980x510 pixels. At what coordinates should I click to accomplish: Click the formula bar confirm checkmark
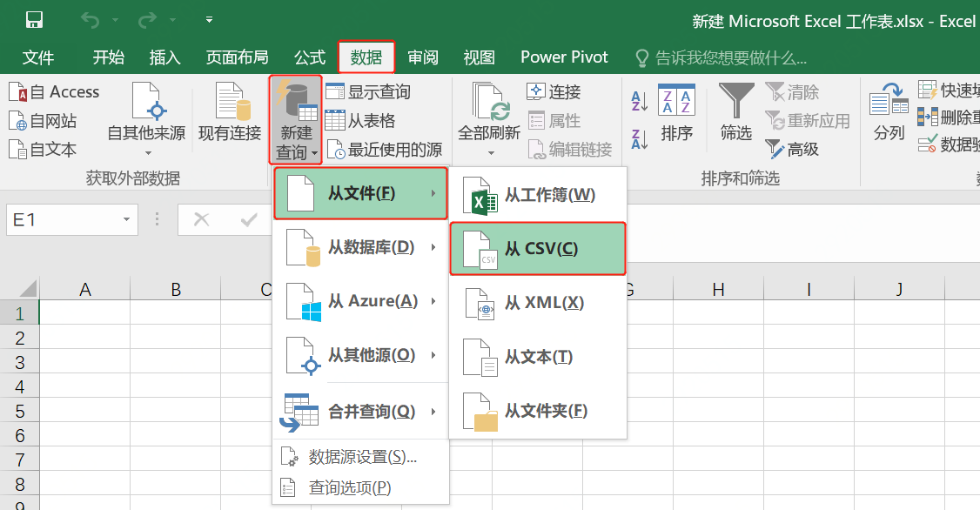(249, 219)
